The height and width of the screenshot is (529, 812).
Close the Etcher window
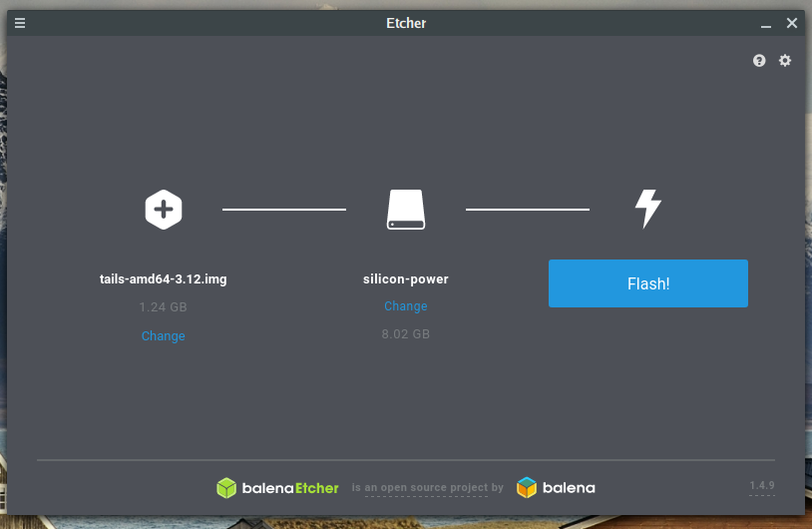[792, 23]
